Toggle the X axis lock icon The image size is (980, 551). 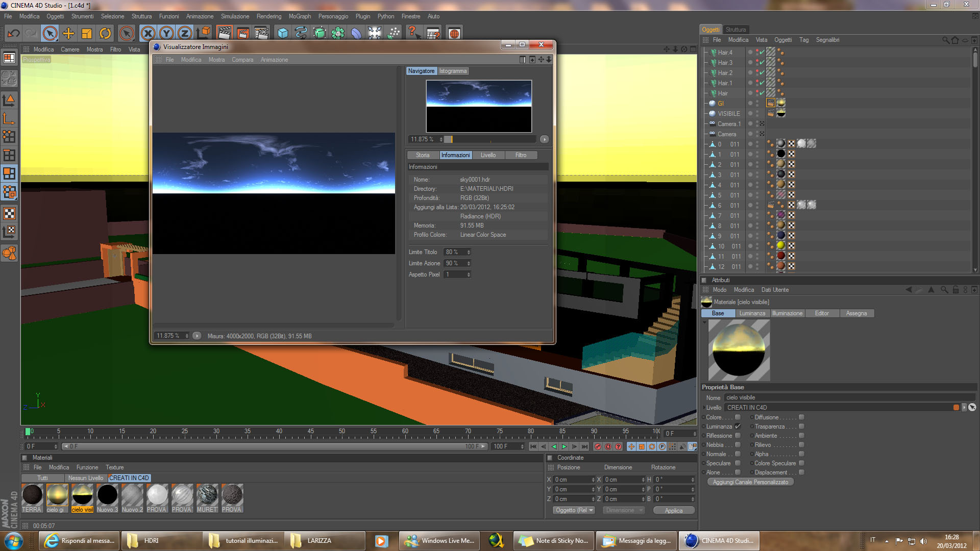point(148,34)
